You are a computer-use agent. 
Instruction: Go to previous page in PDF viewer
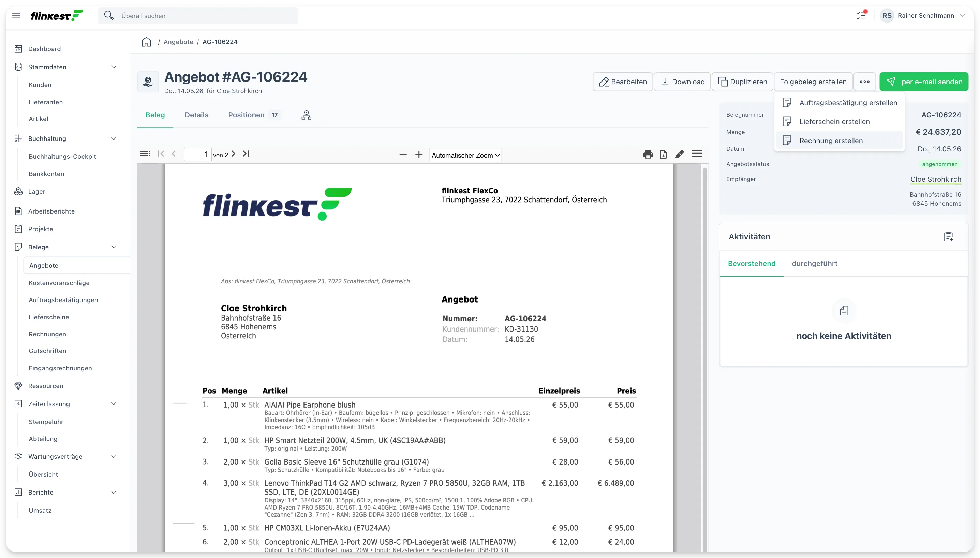coord(174,154)
